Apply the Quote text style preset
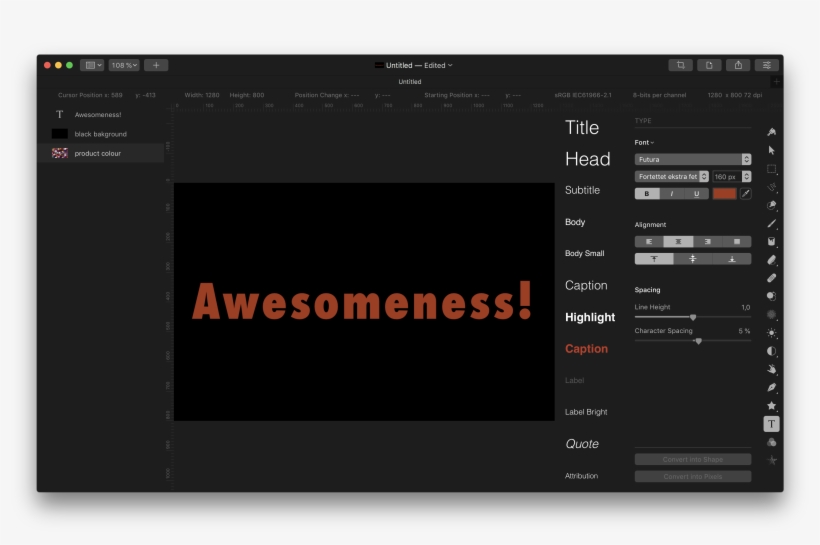820x545 pixels. [582, 444]
